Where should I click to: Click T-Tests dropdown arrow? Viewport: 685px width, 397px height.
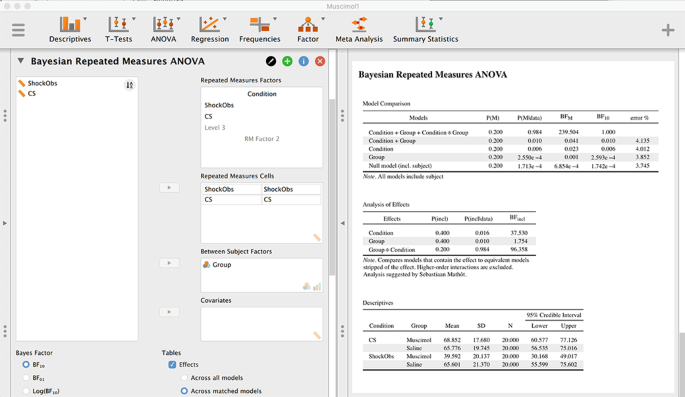click(x=134, y=19)
